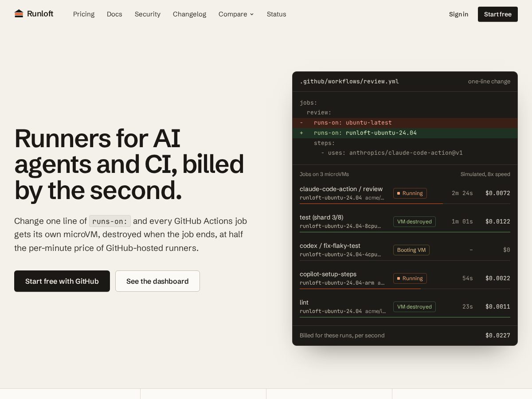
Task: Click Running badge for claude-code-action
Action: click(x=410, y=193)
